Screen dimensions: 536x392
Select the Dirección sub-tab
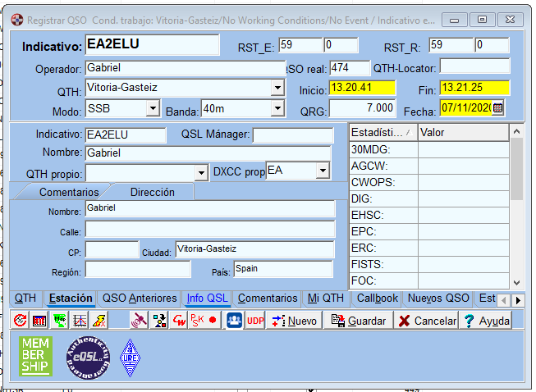152,192
